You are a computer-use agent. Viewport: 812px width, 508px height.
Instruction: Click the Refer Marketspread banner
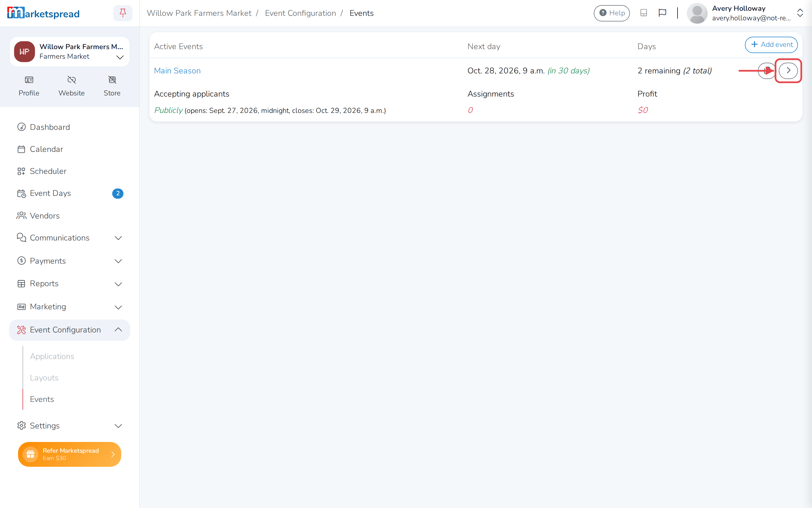coord(69,454)
